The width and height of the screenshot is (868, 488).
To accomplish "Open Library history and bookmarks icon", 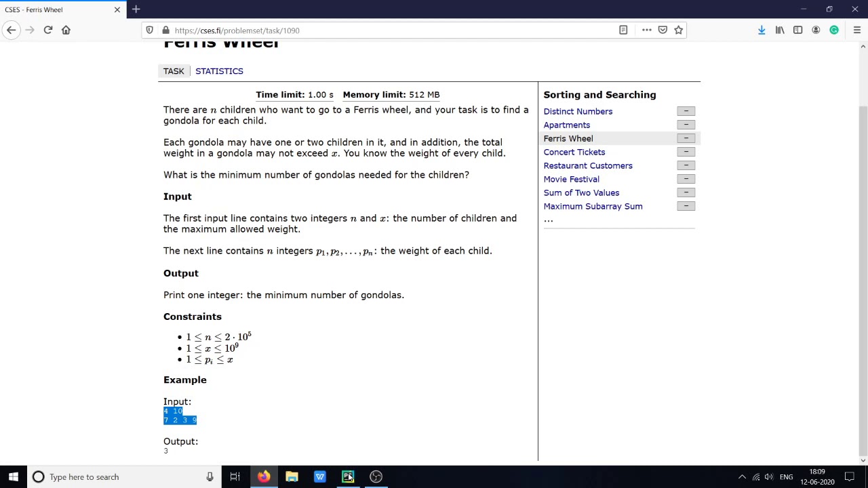I will tap(780, 30).
